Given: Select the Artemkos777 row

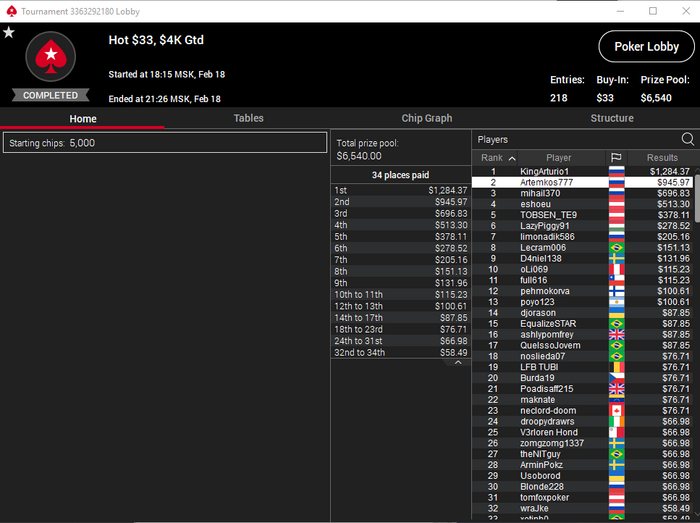Looking at the screenshot, I should pyautogui.click(x=582, y=182).
